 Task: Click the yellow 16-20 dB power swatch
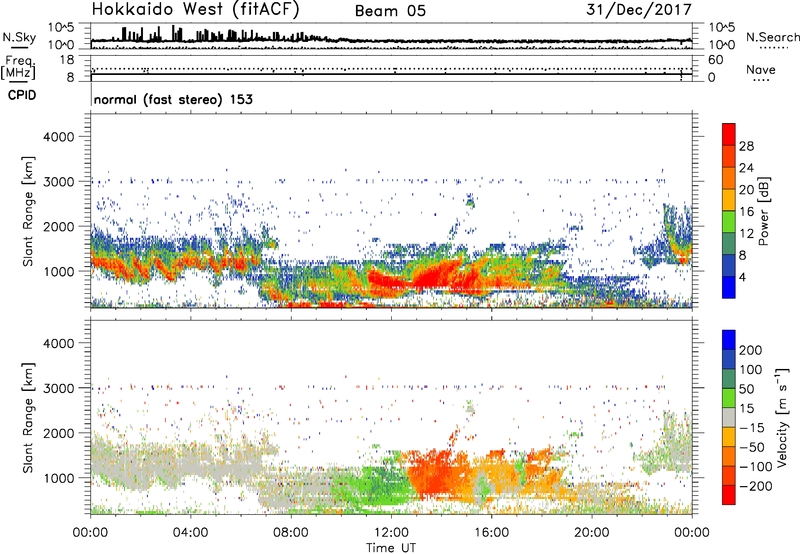coord(729,199)
